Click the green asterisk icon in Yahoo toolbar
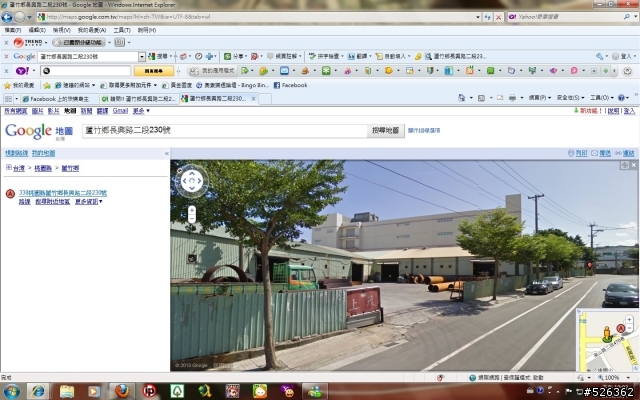 coord(326,71)
